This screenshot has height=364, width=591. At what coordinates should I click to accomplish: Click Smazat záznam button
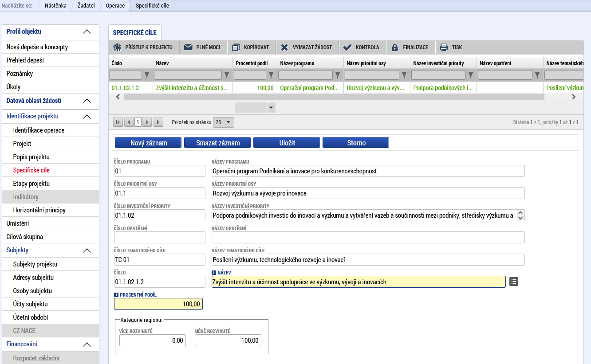click(217, 143)
